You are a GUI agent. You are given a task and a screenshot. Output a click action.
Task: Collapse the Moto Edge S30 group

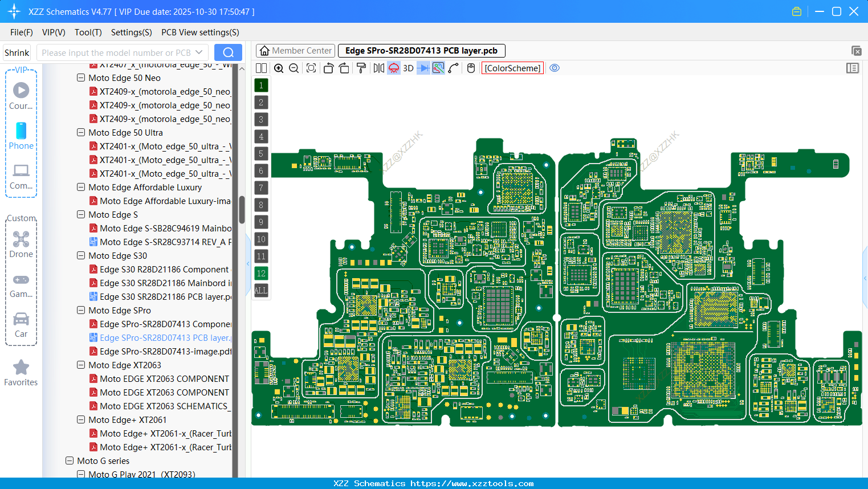point(80,255)
